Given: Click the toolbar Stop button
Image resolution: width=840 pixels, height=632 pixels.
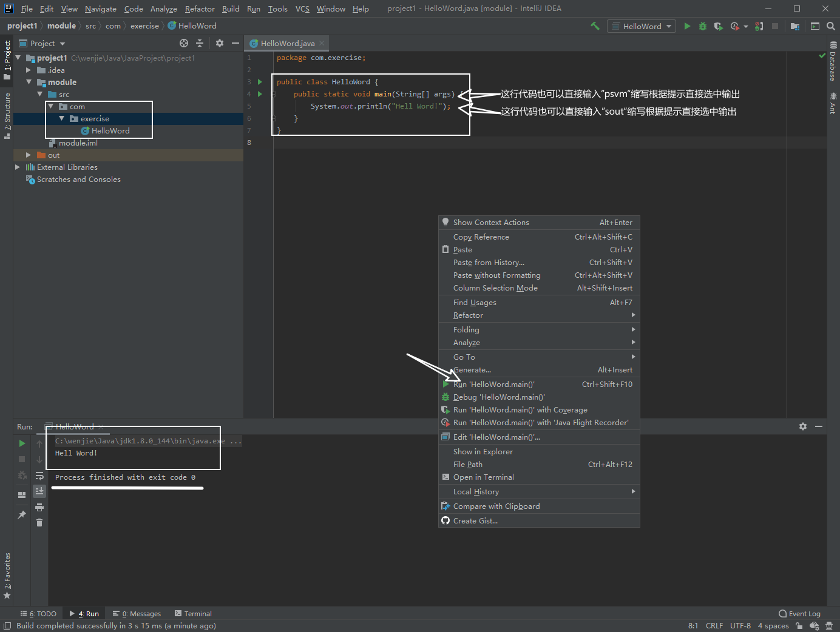Looking at the screenshot, I should coord(775,26).
